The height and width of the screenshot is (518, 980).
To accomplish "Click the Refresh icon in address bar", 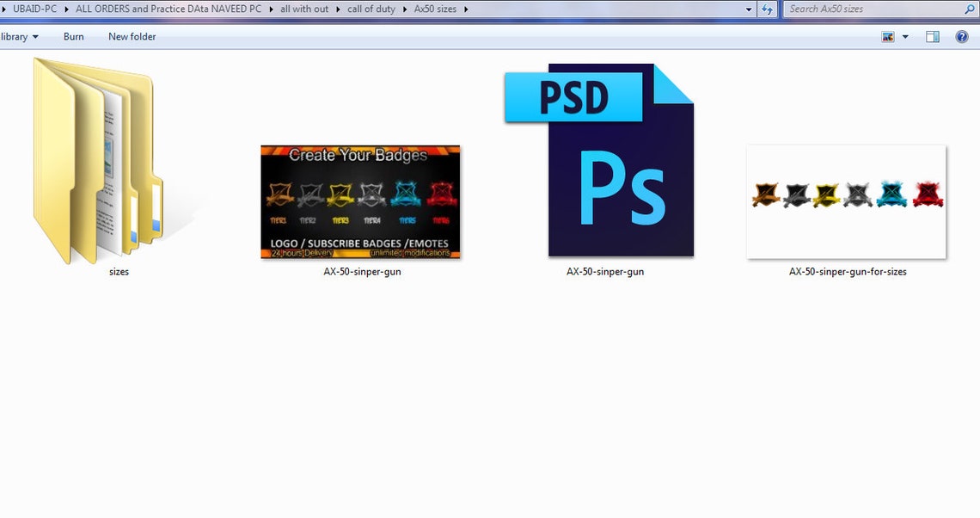I will 767,9.
